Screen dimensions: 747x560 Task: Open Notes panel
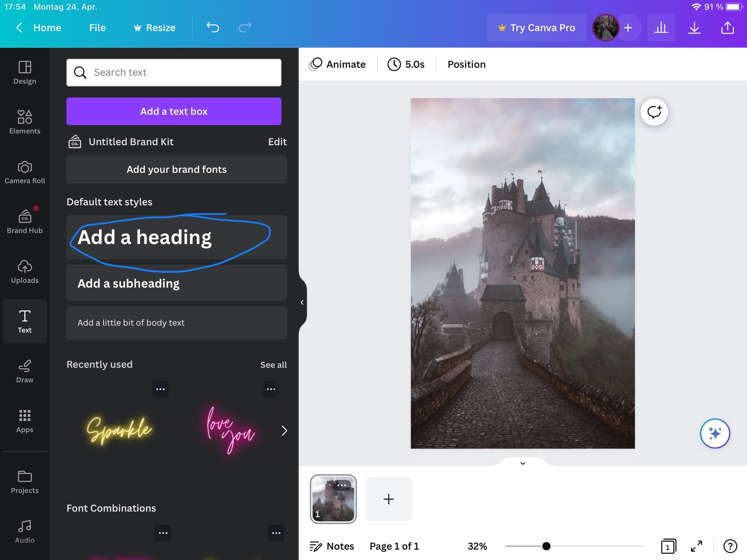pos(331,546)
